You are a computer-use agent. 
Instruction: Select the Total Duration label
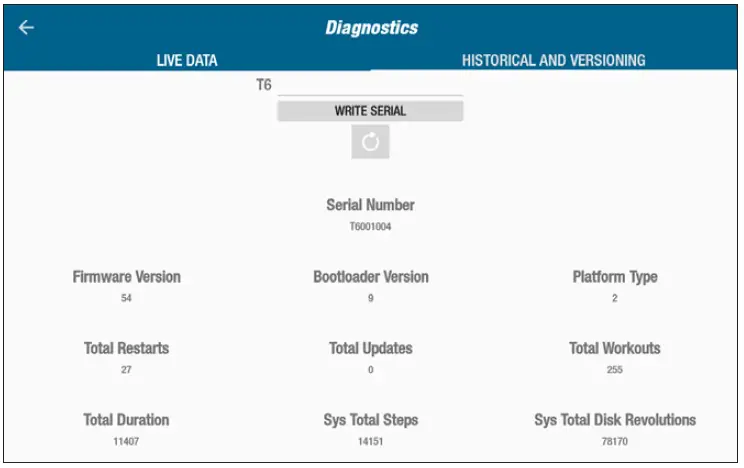[x=127, y=420]
